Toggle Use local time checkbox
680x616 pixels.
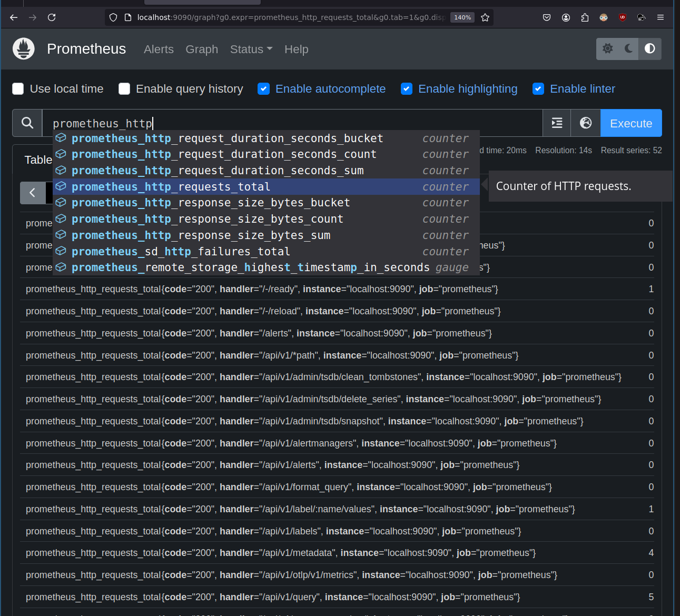18,89
